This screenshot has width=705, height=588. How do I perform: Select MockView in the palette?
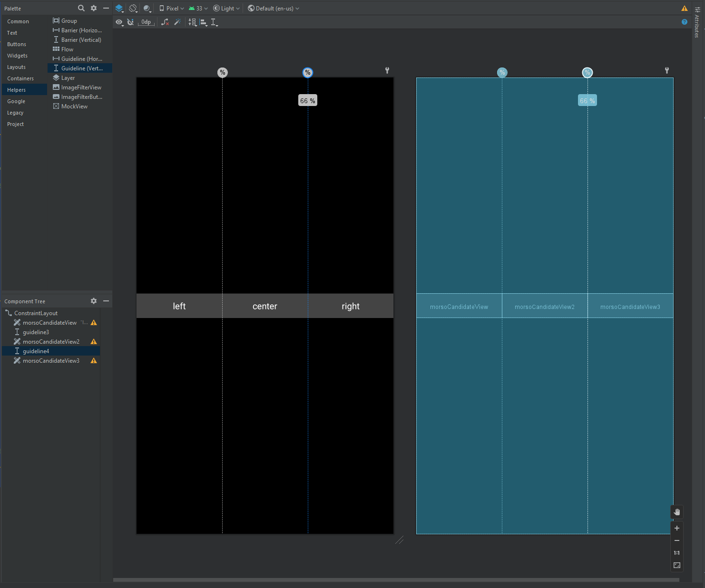(x=80, y=106)
